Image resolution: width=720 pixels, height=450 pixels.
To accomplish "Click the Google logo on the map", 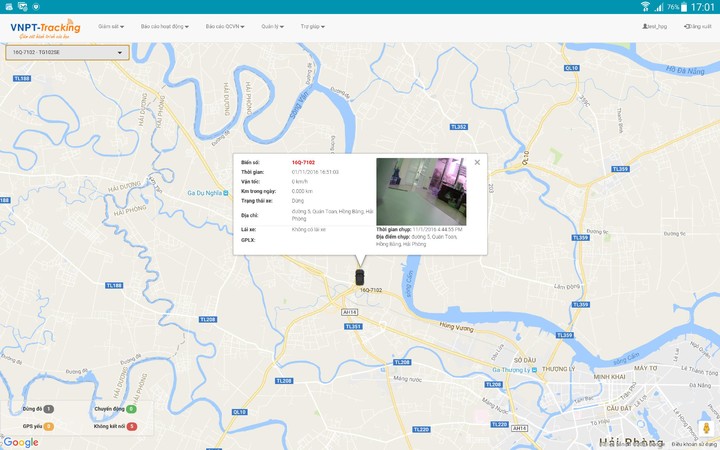I will point(21,443).
